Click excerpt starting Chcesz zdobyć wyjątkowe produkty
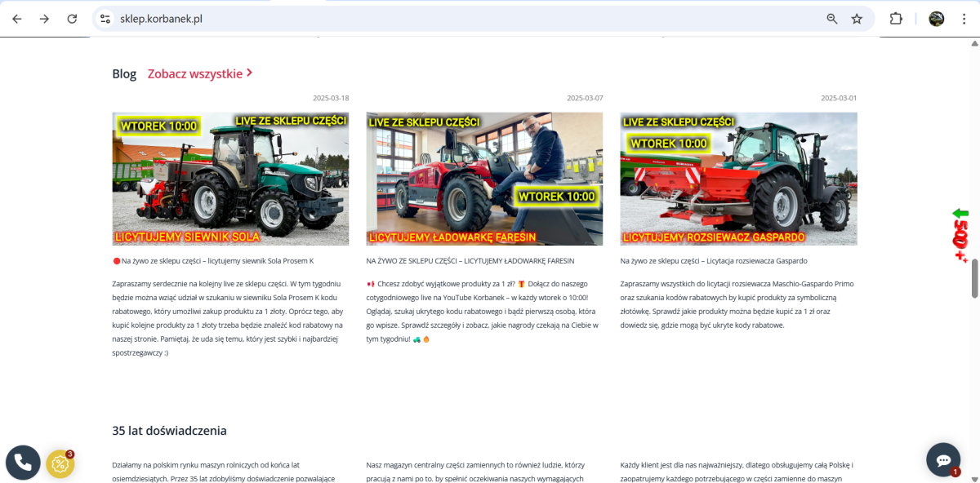The height and width of the screenshot is (483, 980). click(483, 311)
